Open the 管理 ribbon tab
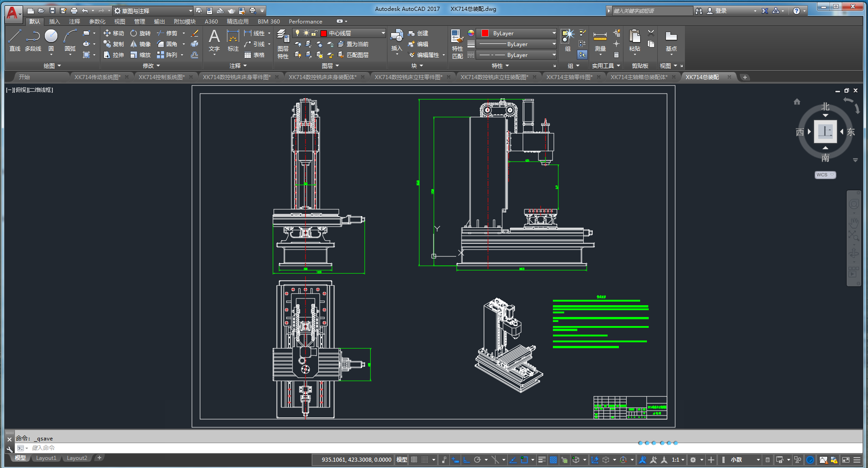Image resolution: width=868 pixels, height=468 pixels. click(140, 21)
